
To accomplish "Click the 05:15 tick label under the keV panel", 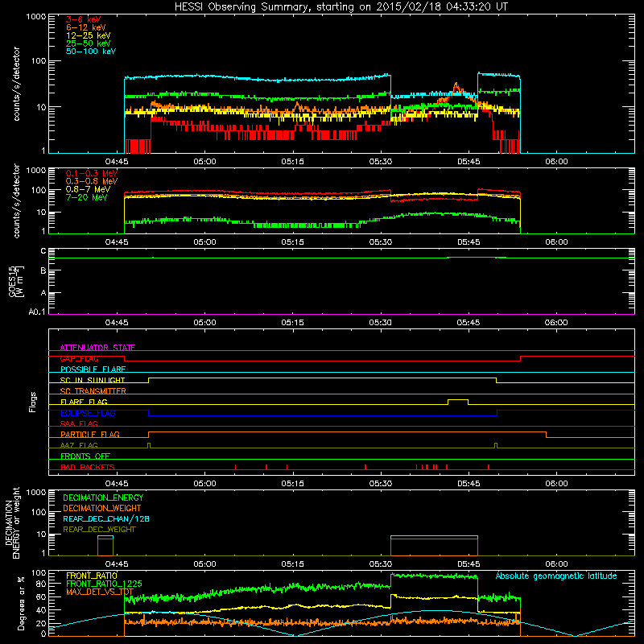I will coord(292,162).
